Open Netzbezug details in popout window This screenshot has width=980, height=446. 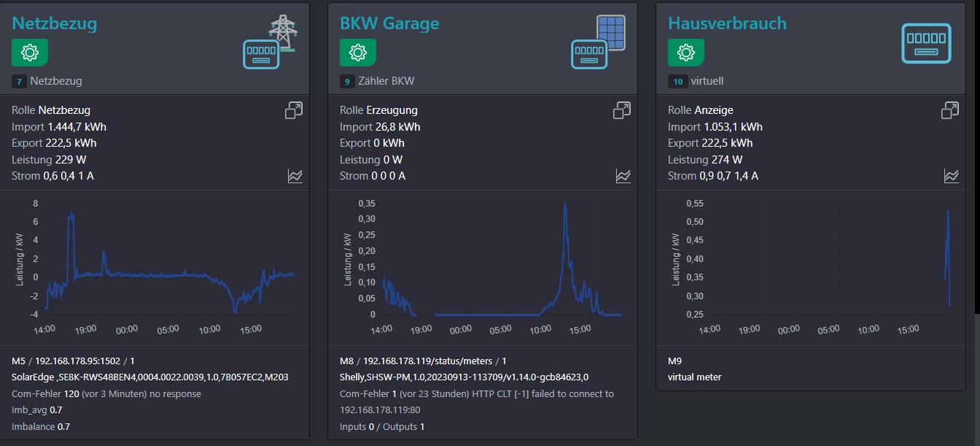pyautogui.click(x=294, y=110)
